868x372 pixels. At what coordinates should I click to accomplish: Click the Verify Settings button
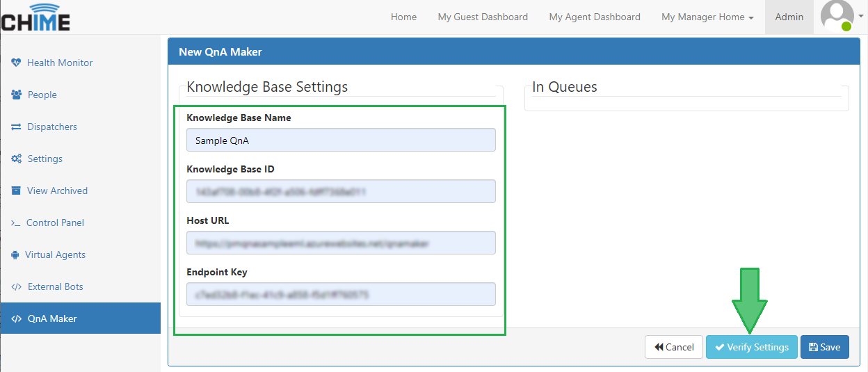pos(752,347)
